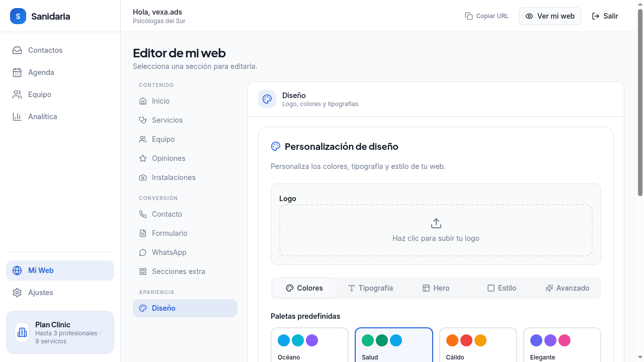Click the Opiniones star icon
644x362 pixels.
point(143,158)
